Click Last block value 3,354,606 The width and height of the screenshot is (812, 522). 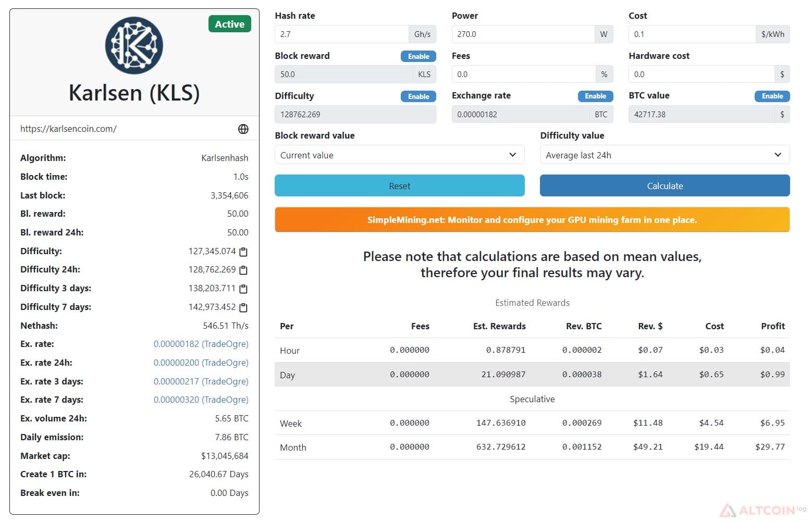click(229, 195)
